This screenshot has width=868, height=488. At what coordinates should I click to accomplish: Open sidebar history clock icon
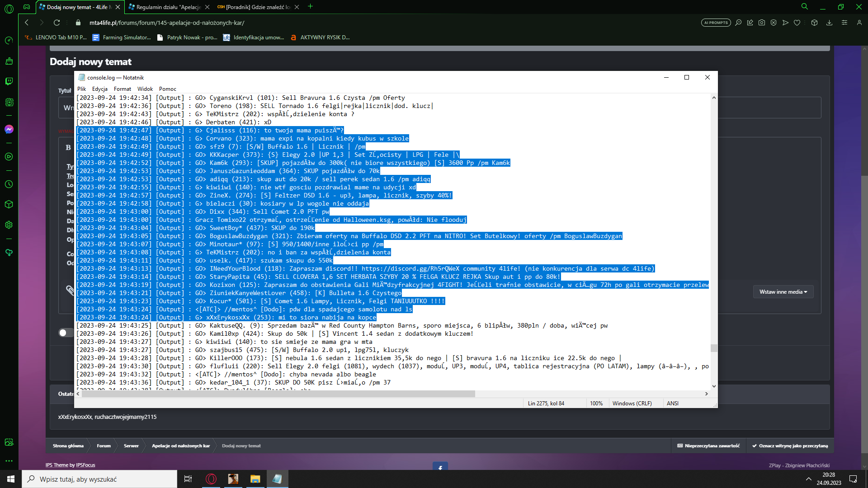pyautogui.click(x=9, y=184)
